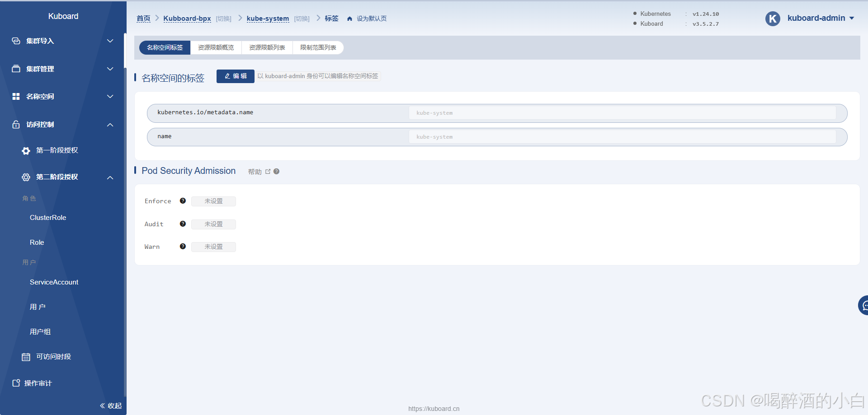This screenshot has width=868, height=415.
Task: Open the floating chat support icon
Action: pyautogui.click(x=863, y=306)
